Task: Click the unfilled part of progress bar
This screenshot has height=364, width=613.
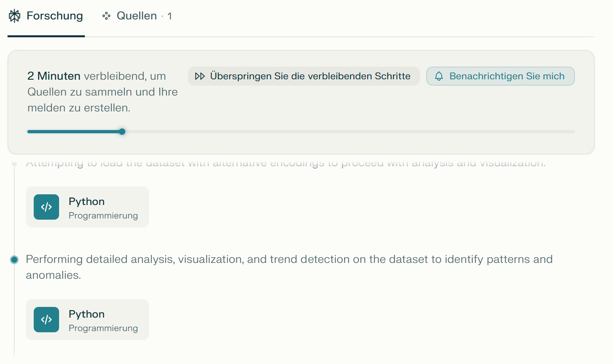Action: pyautogui.click(x=350, y=132)
